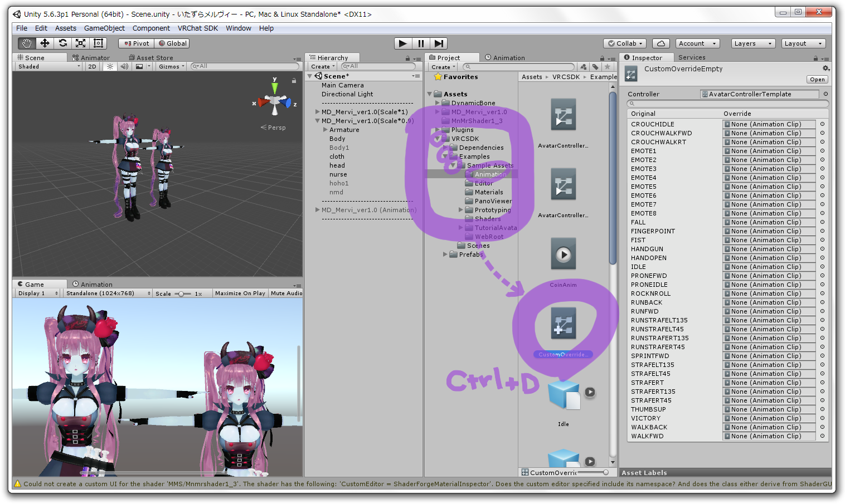
Task: Select the first AvatarController asset thumbnail
Action: 564,114
